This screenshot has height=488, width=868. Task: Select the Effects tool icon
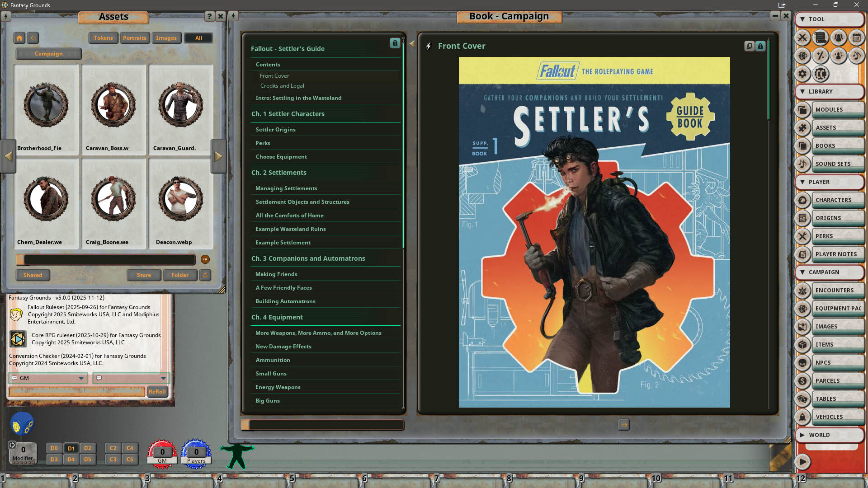[839, 56]
